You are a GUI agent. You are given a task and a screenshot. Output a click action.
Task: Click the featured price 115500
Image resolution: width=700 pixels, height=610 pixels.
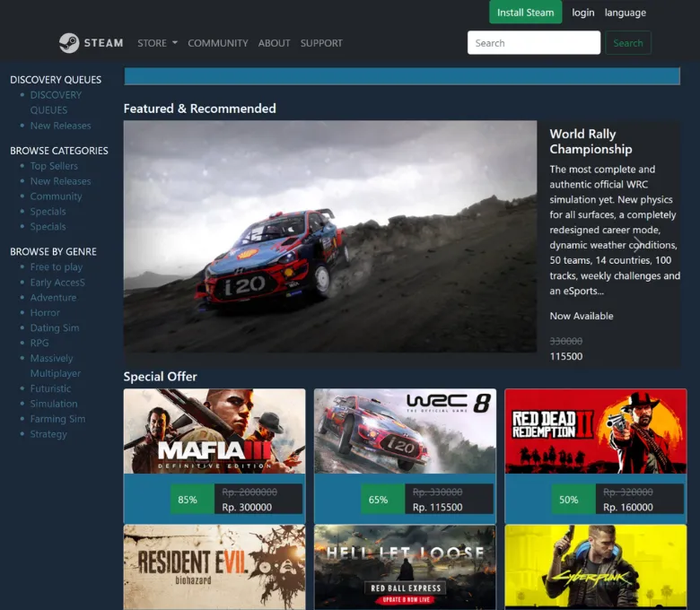(566, 356)
